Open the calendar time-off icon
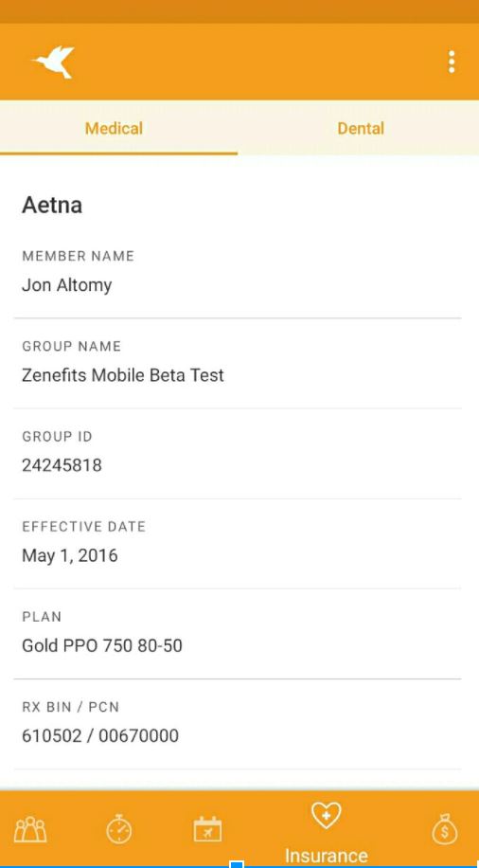479x868 pixels. point(207,829)
